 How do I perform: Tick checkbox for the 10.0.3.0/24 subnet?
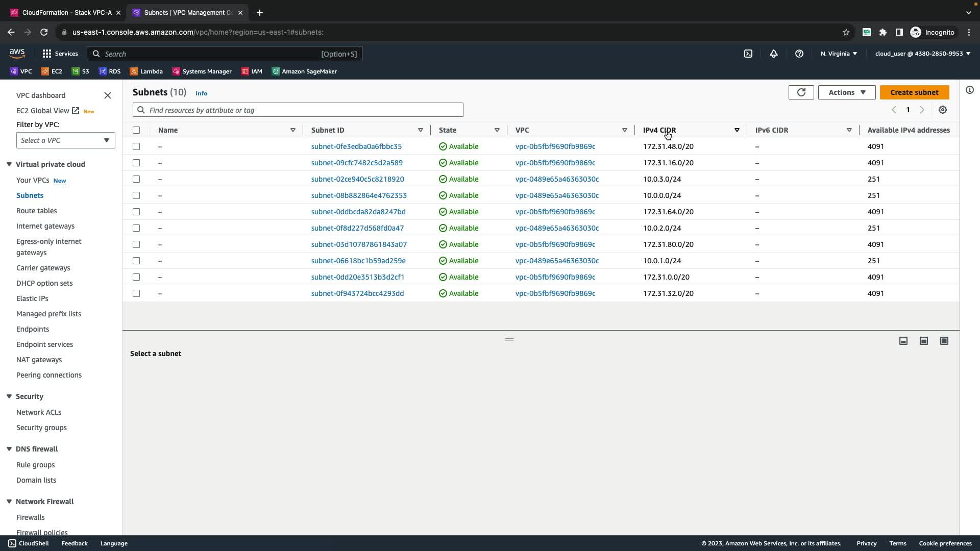click(x=136, y=179)
